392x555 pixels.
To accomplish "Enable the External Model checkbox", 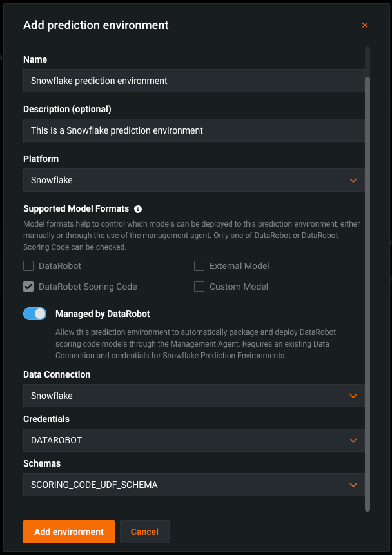I will 199,266.
